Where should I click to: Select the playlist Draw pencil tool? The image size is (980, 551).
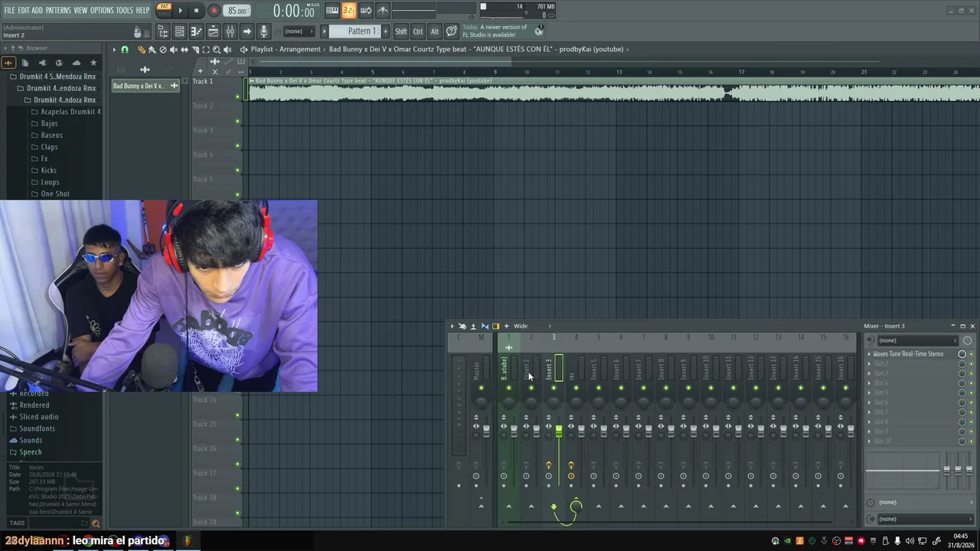(142, 50)
